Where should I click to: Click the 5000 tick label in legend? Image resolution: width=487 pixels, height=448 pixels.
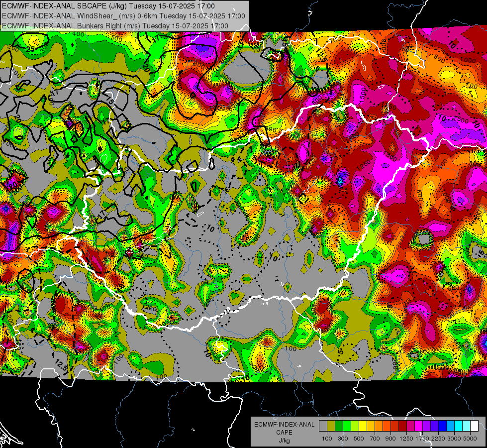click(470, 439)
